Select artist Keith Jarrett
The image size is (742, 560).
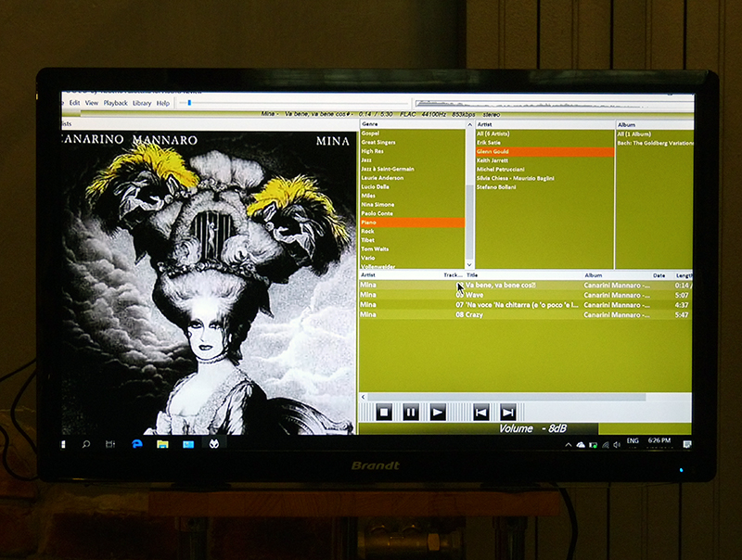(544, 160)
